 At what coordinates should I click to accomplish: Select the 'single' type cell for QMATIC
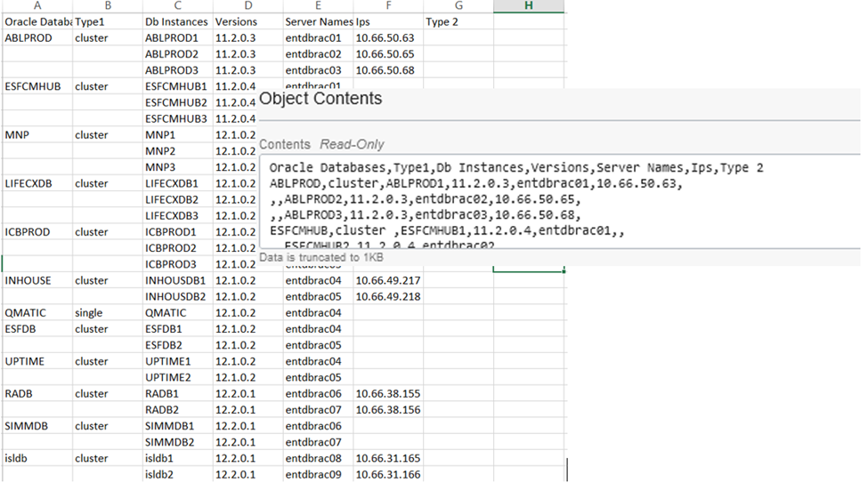[108, 312]
